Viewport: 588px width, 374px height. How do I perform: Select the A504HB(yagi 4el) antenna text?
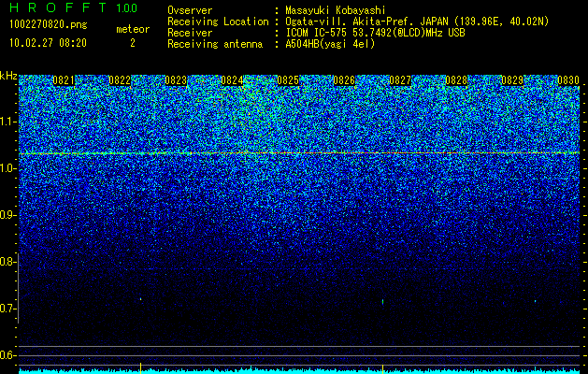330,44
